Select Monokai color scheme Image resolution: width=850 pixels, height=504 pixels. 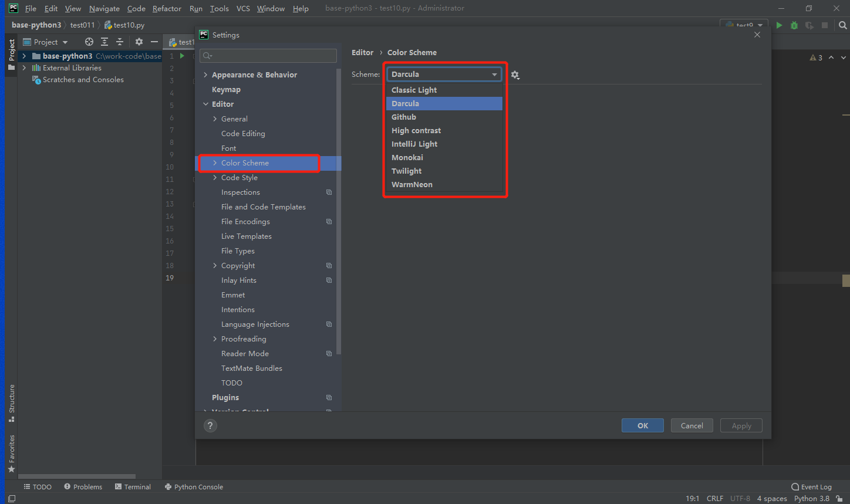tap(444, 157)
